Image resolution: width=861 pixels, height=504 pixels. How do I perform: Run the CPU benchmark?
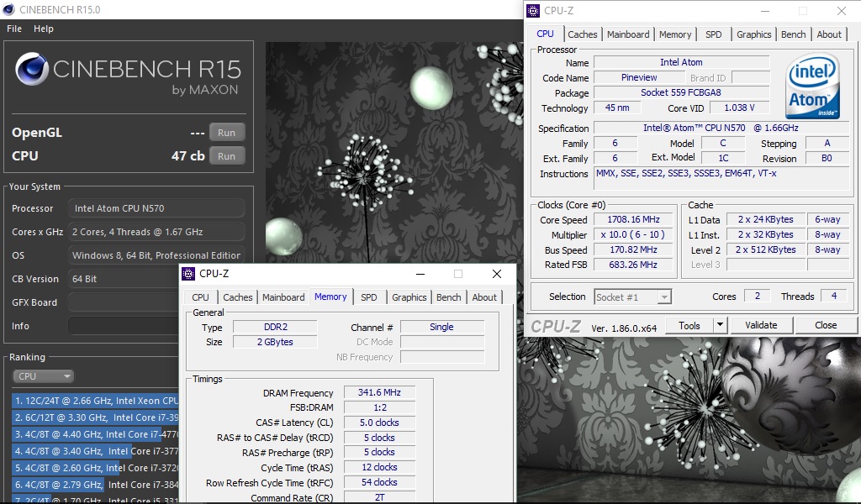click(x=226, y=156)
